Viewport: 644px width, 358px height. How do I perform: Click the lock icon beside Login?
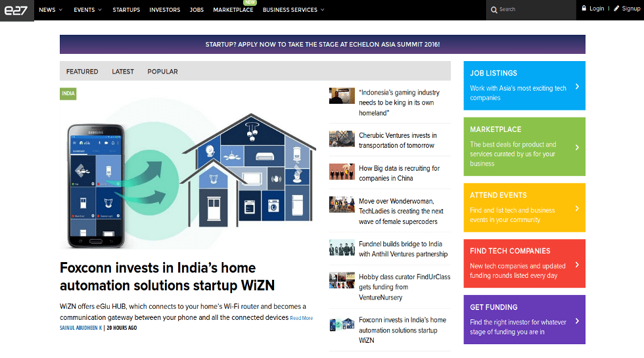584,9
